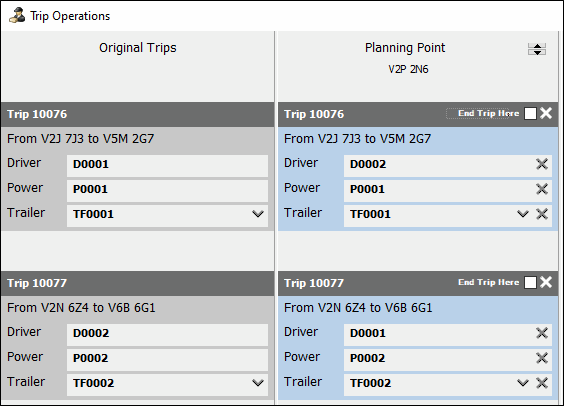Clear power P0001 on planning Trip 10076
Image resolution: width=564 pixels, height=406 pixels.
coord(542,189)
